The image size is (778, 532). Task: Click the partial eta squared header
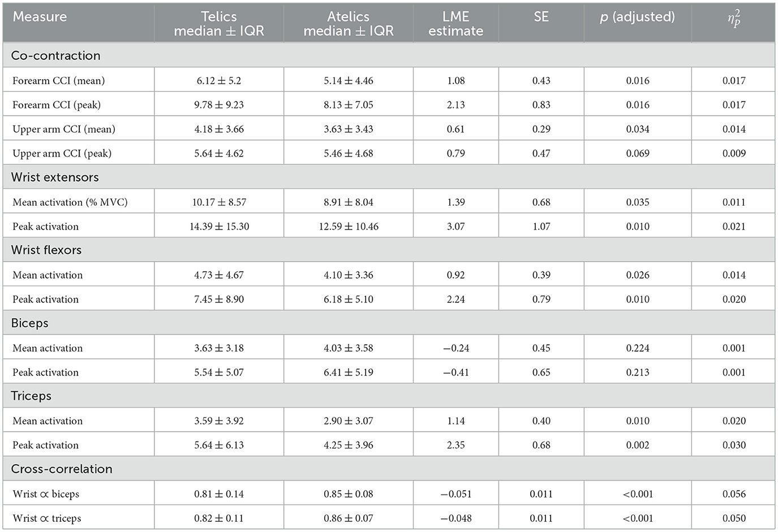pyautogui.click(x=733, y=20)
